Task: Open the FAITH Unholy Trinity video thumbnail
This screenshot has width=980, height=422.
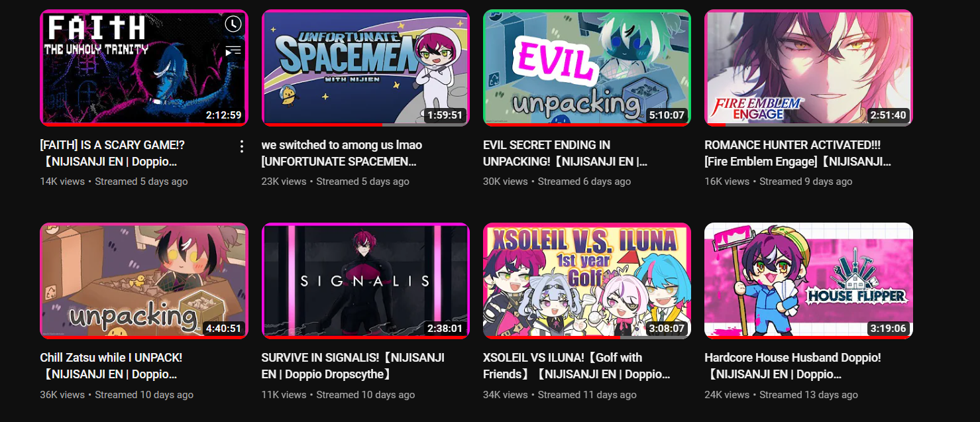Action: (144, 67)
